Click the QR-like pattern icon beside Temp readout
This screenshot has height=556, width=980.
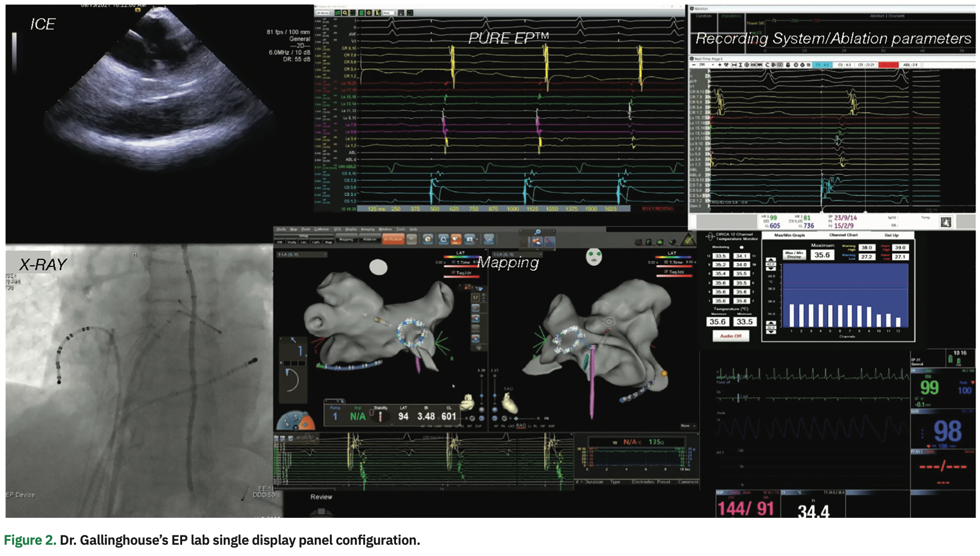tap(945, 222)
